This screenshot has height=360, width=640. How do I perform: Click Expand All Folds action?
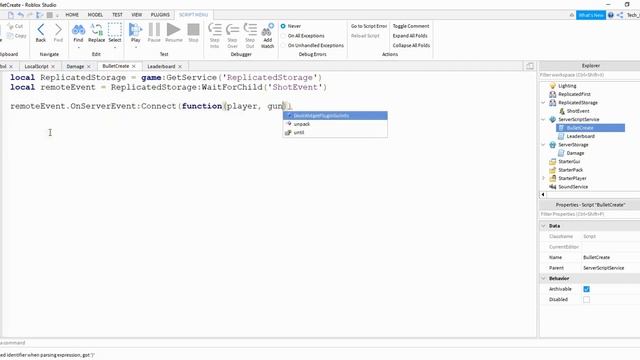click(x=410, y=36)
